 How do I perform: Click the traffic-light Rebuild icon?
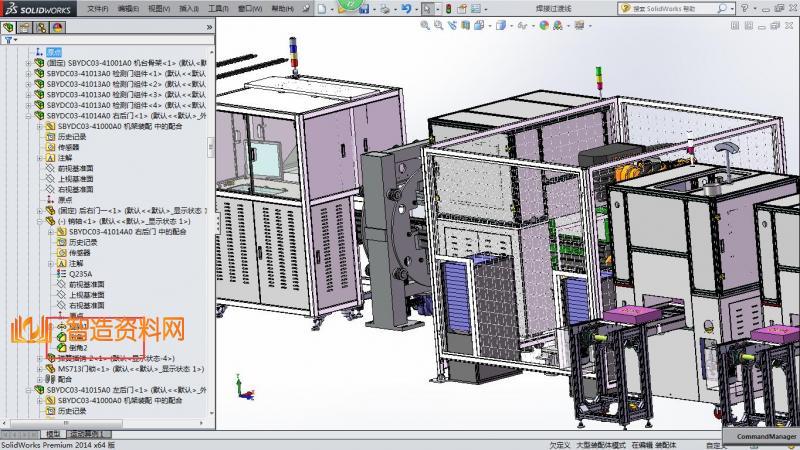(448, 8)
